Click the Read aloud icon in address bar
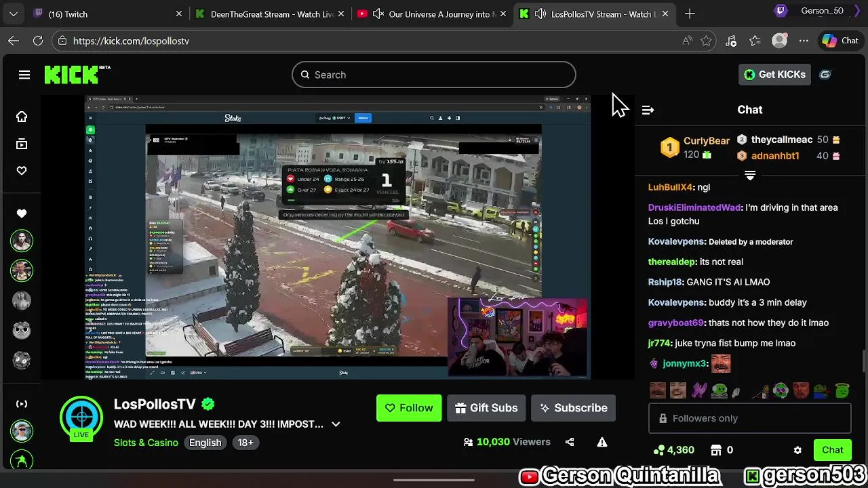The image size is (868, 488). (x=687, y=41)
